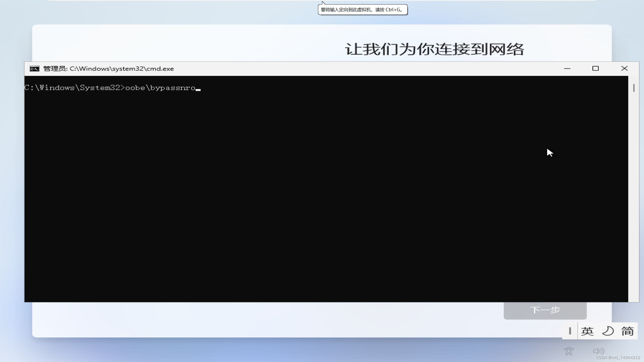Toggle full-width mode with the moon icon

[608, 331]
